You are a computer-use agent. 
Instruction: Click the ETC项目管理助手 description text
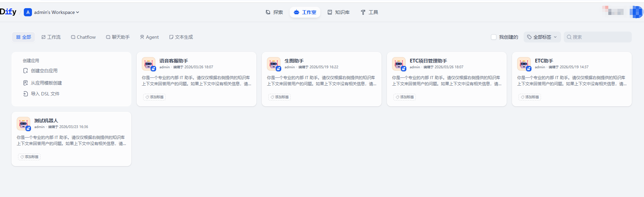447,81
